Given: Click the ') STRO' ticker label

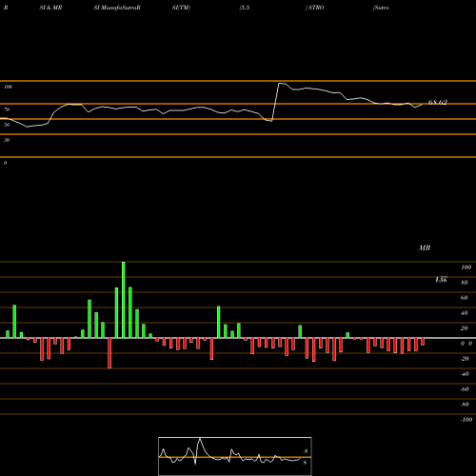Looking at the screenshot, I should [x=314, y=8].
